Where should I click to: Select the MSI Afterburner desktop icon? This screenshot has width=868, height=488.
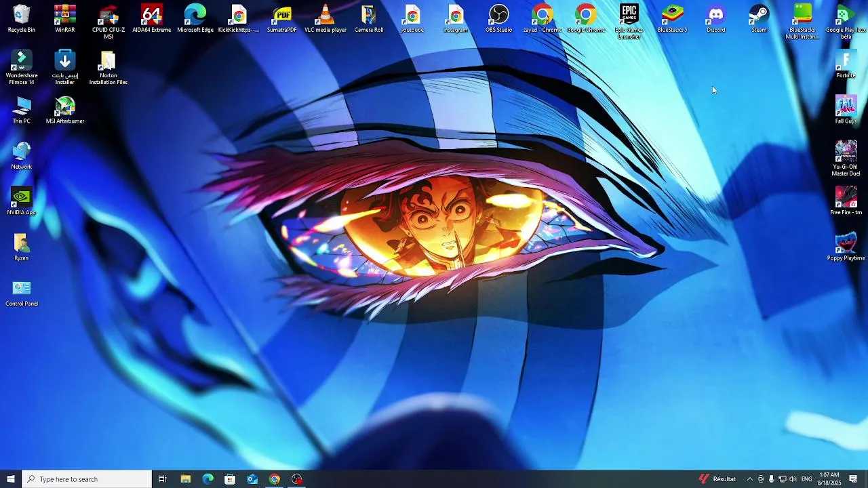pos(65,110)
